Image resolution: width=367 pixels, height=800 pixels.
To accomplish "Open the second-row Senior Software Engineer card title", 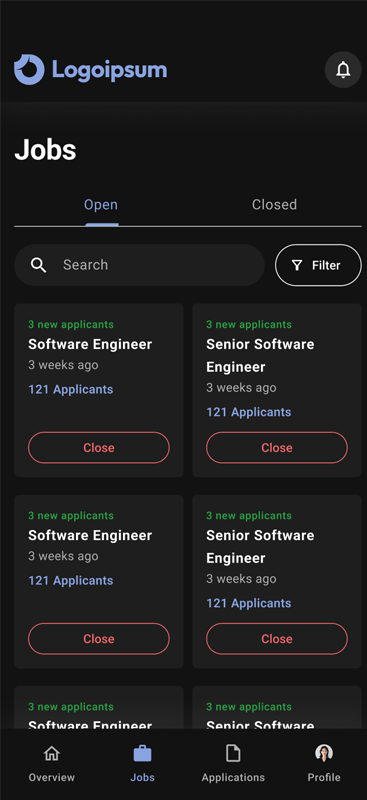I will click(260, 546).
